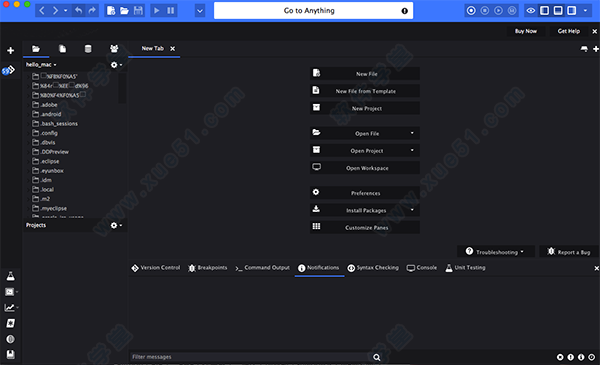Screen dimensions: 600x365
Task: Click the New File button
Action: click(x=365, y=74)
